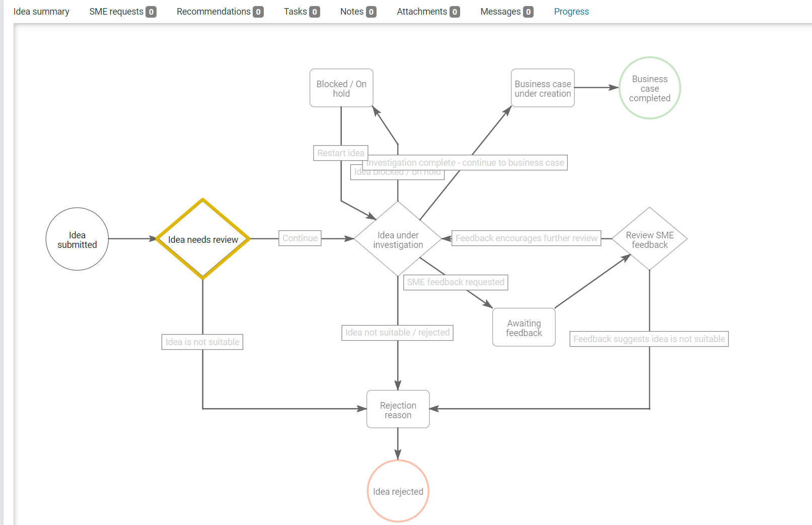Screen dimensions: 812x525
Task: Open the Recommendations tab
Action: point(219,12)
